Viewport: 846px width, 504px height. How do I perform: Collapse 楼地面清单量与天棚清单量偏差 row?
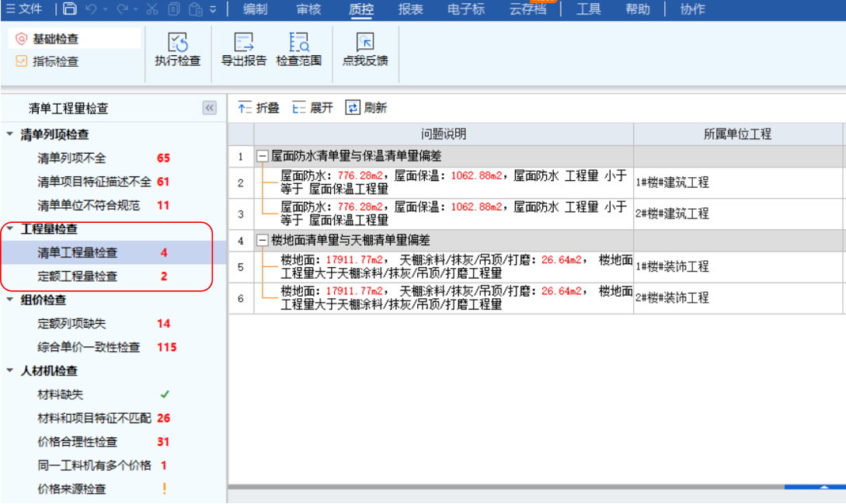point(263,240)
